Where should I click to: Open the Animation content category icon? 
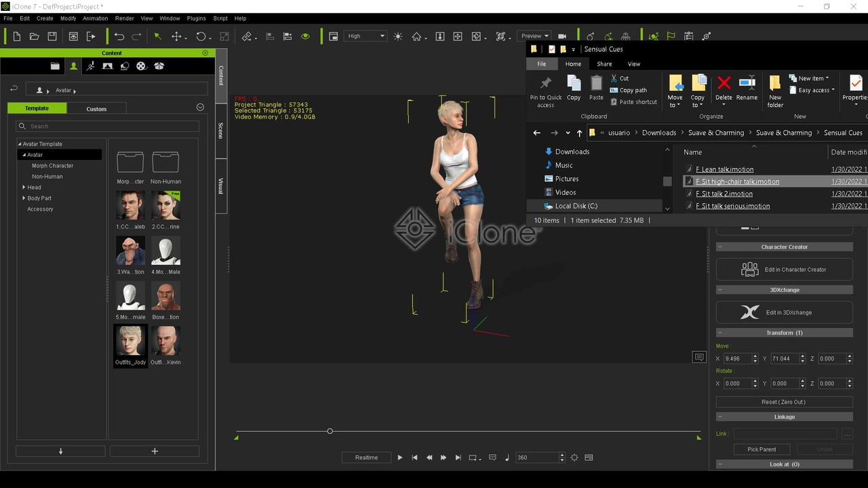[x=90, y=66]
